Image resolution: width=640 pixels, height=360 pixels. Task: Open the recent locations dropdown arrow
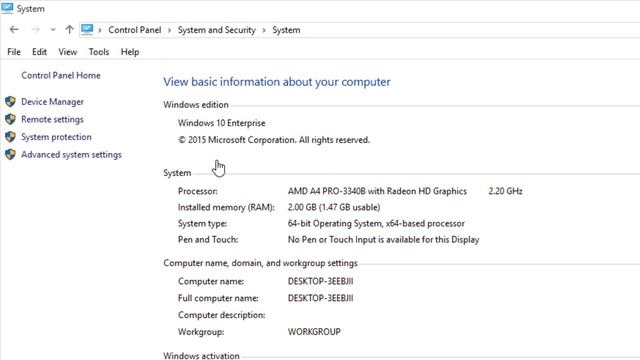point(53,30)
